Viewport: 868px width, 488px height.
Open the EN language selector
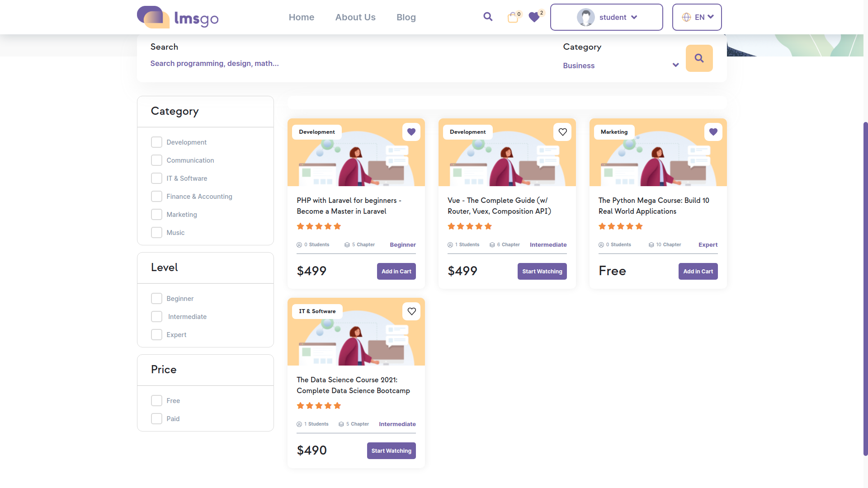click(697, 17)
